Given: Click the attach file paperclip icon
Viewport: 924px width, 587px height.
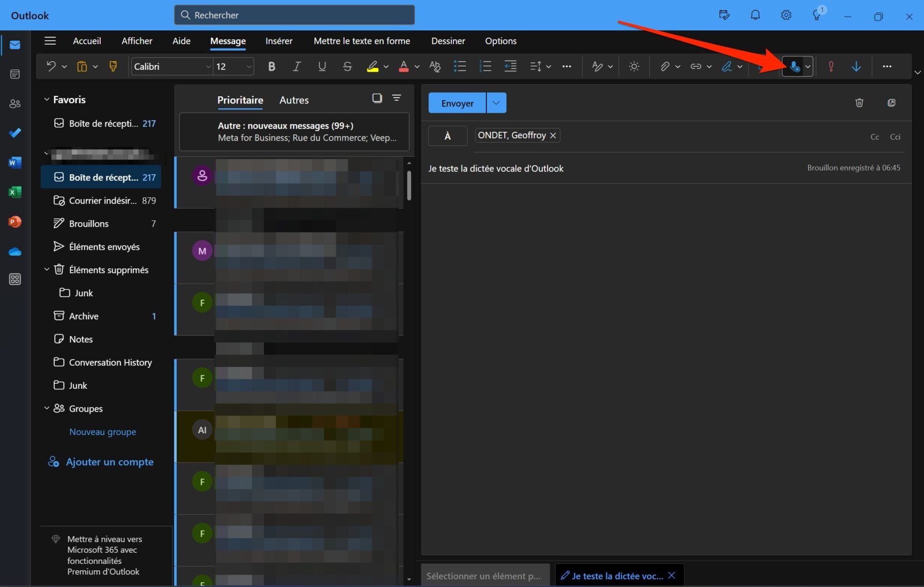Looking at the screenshot, I should (x=665, y=66).
